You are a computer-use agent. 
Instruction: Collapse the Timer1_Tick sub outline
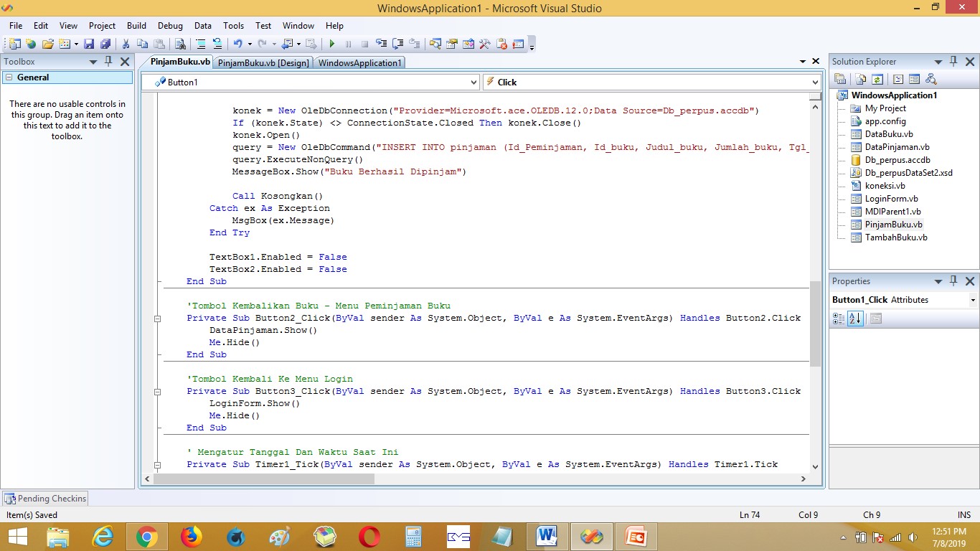[x=157, y=465]
